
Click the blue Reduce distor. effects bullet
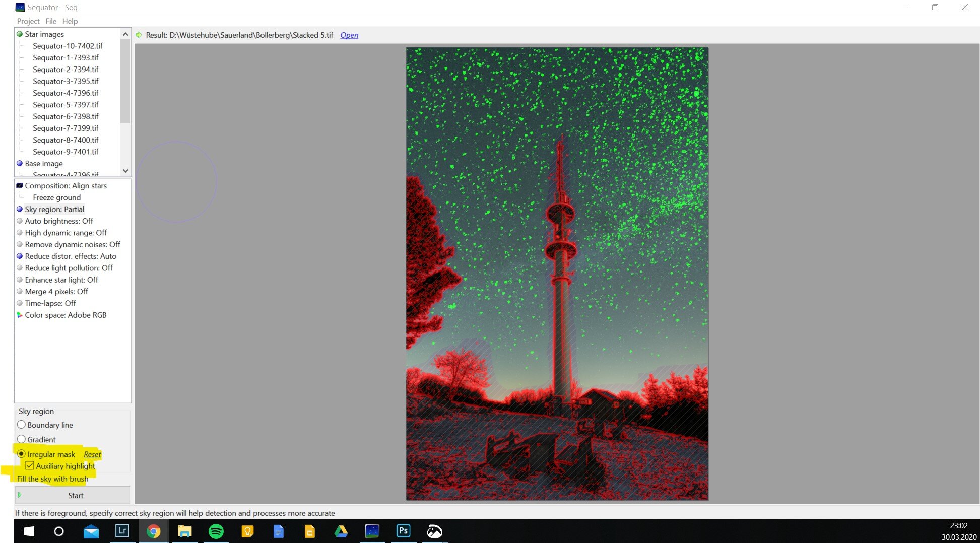20,256
